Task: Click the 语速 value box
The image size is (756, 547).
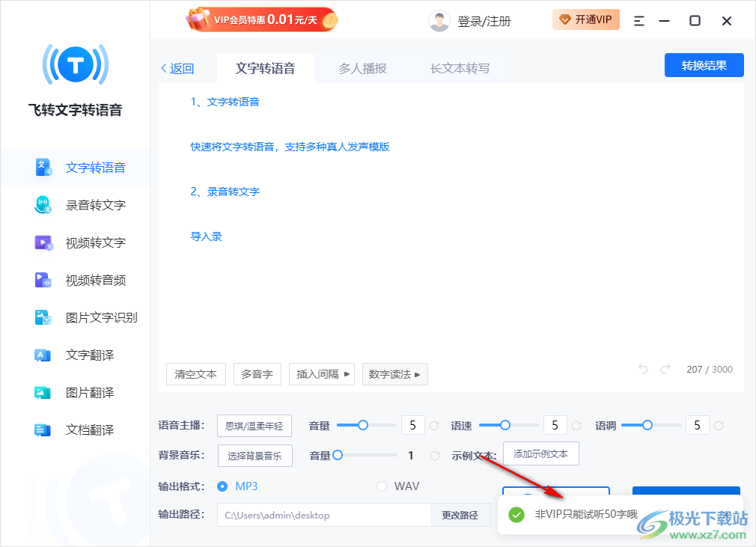Action: [x=555, y=425]
